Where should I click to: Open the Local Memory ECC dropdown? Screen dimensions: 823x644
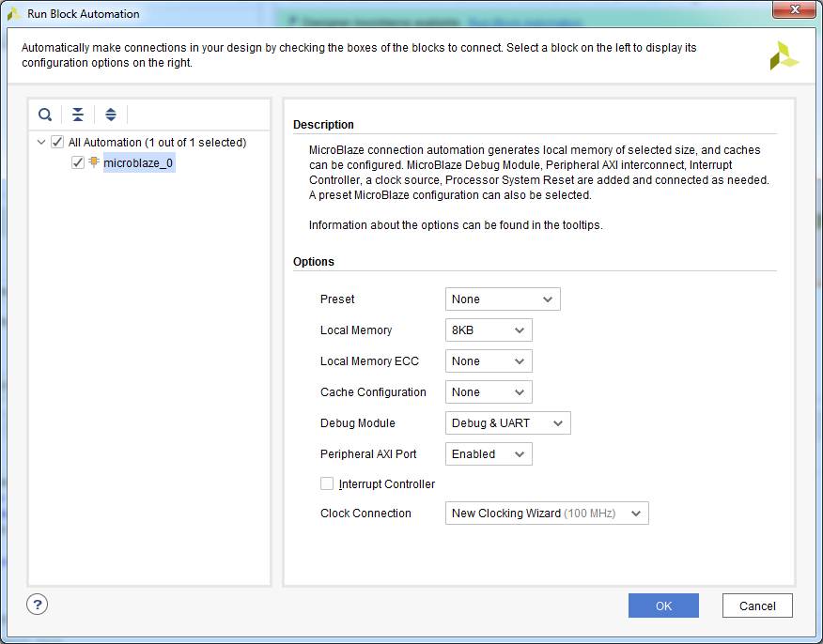click(x=489, y=360)
